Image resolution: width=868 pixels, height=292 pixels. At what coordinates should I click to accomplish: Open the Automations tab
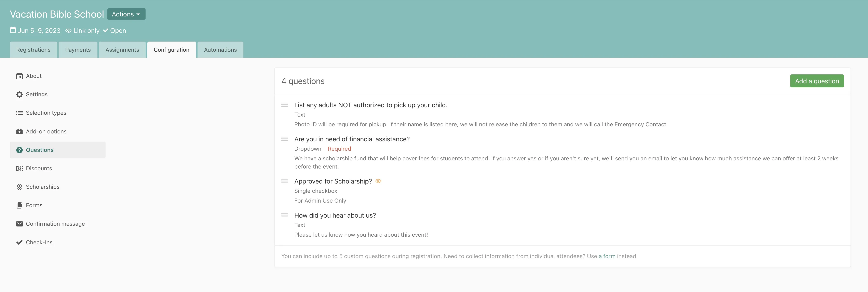(220, 50)
